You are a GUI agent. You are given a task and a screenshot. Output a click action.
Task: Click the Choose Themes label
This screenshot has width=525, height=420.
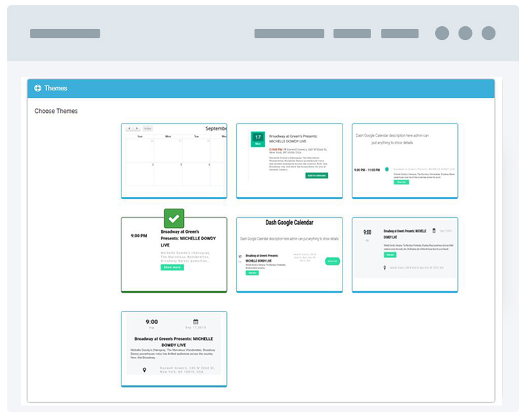pos(56,111)
